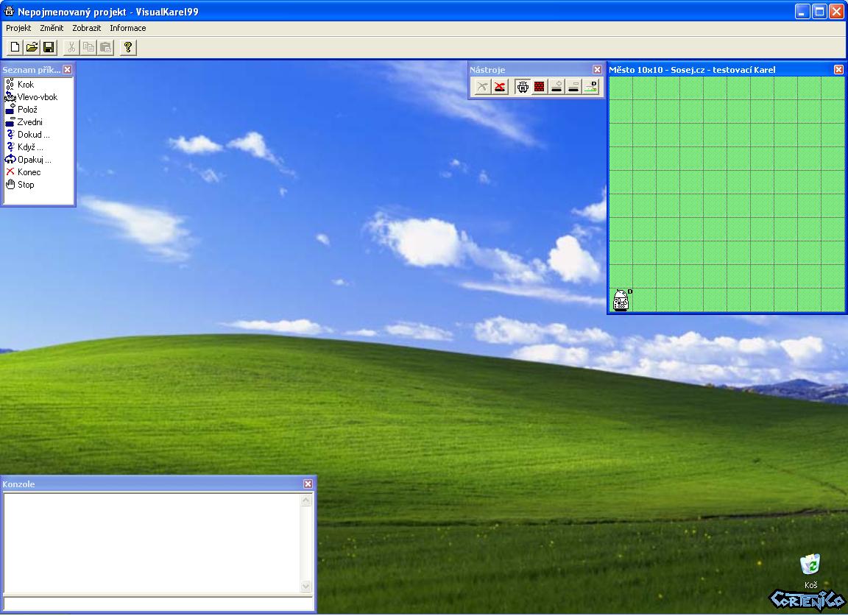The width and height of the screenshot is (848, 616).
Task: Select the home D position tool in Nástroje
Action: point(591,87)
